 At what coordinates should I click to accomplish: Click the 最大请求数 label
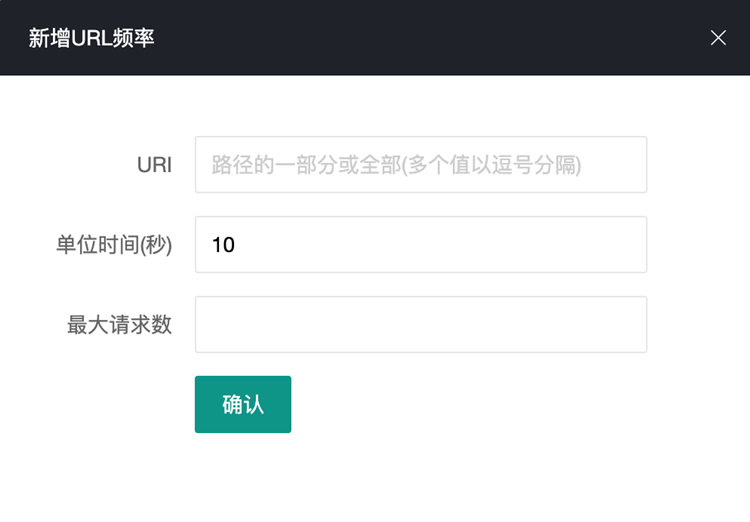point(120,325)
